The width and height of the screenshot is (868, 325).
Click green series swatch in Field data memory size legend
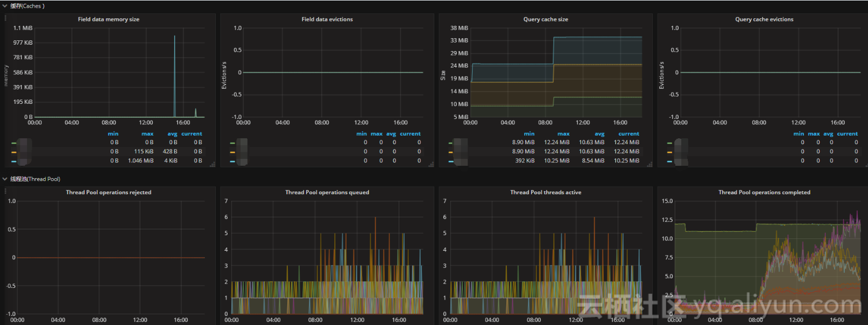coord(14,143)
